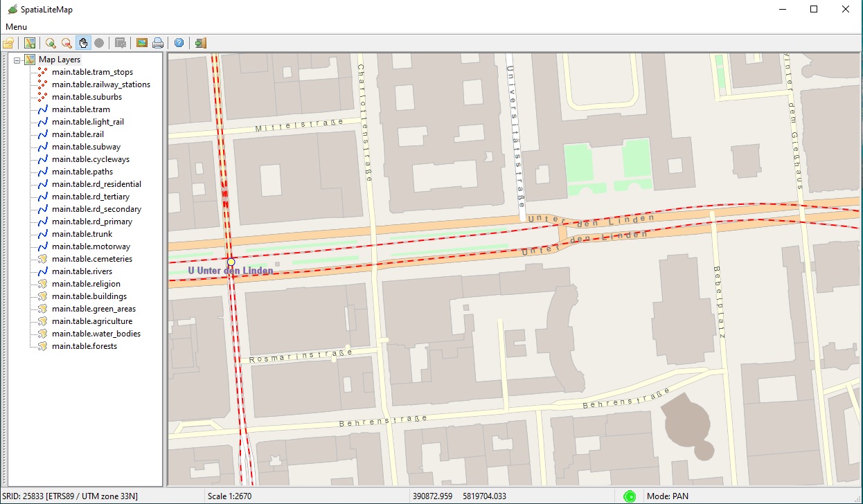
Task: Select layer main.table.rail
Action: pos(78,134)
